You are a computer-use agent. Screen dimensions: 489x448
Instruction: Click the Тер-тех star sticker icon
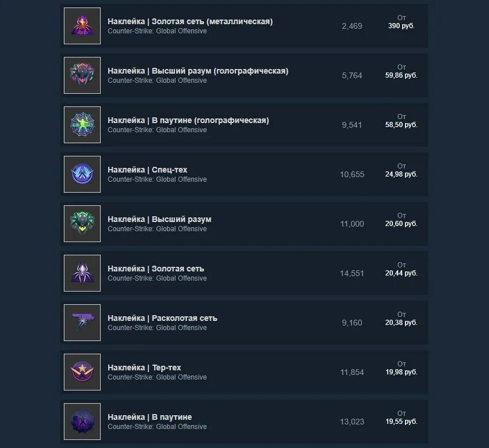pyautogui.click(x=82, y=372)
